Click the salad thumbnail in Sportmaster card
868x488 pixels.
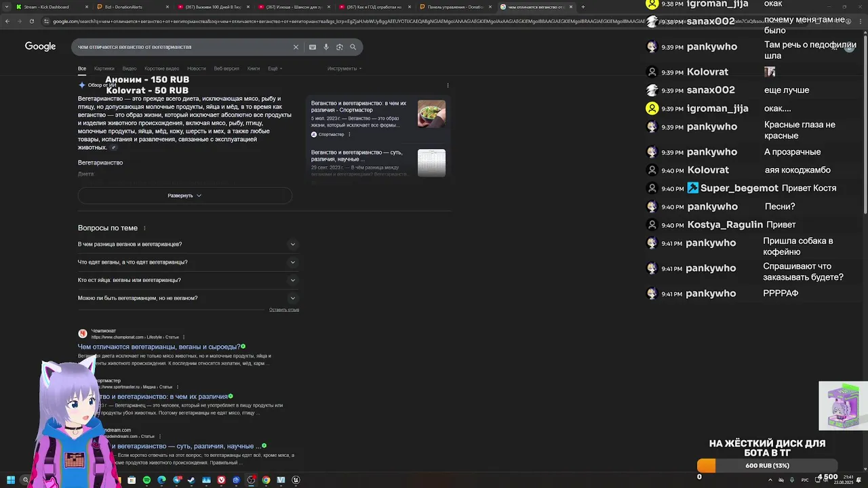431,114
